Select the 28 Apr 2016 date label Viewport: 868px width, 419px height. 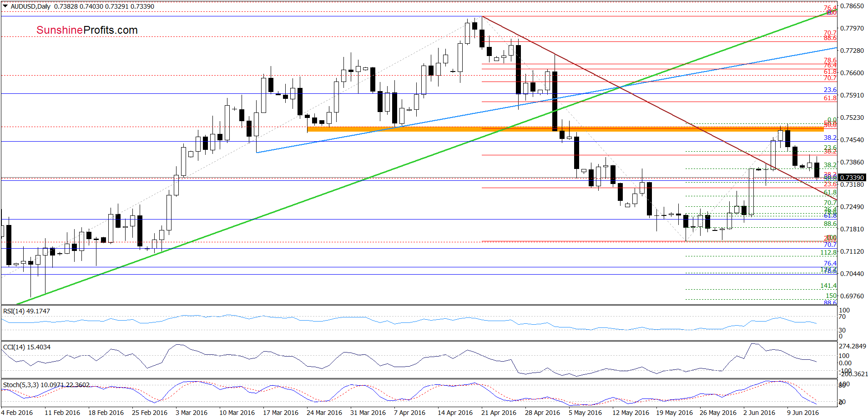tap(543, 413)
